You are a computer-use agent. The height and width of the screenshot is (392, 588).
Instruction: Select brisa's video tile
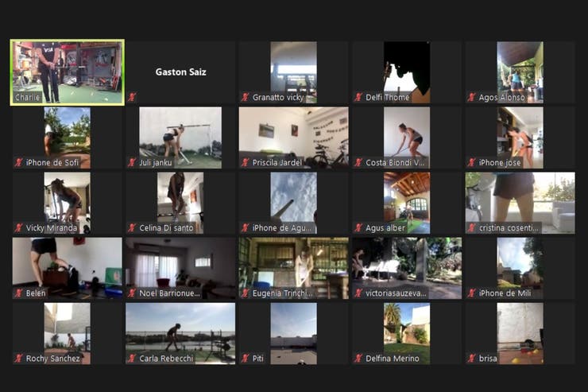(x=520, y=333)
